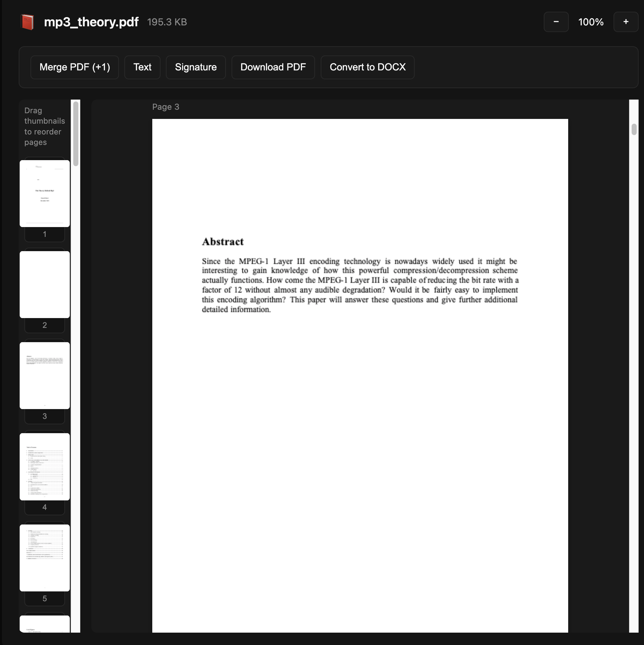Viewport: 644px width, 645px height.
Task: Select the Text tool
Action: click(x=142, y=67)
